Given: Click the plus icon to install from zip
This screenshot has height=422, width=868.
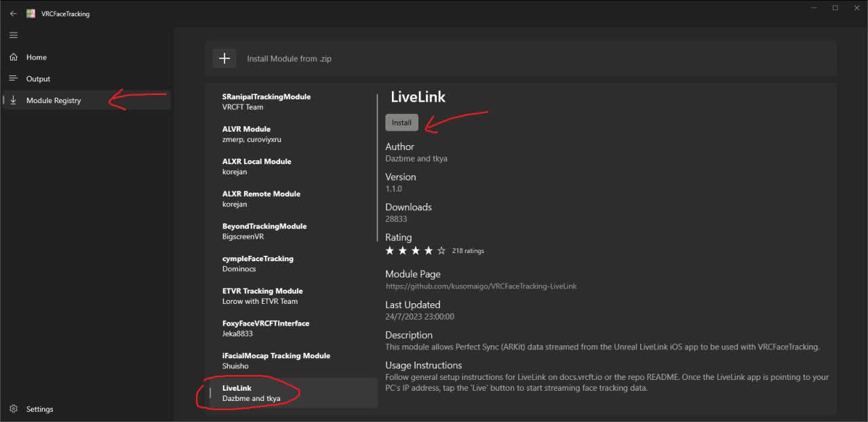Looking at the screenshot, I should coord(224,58).
